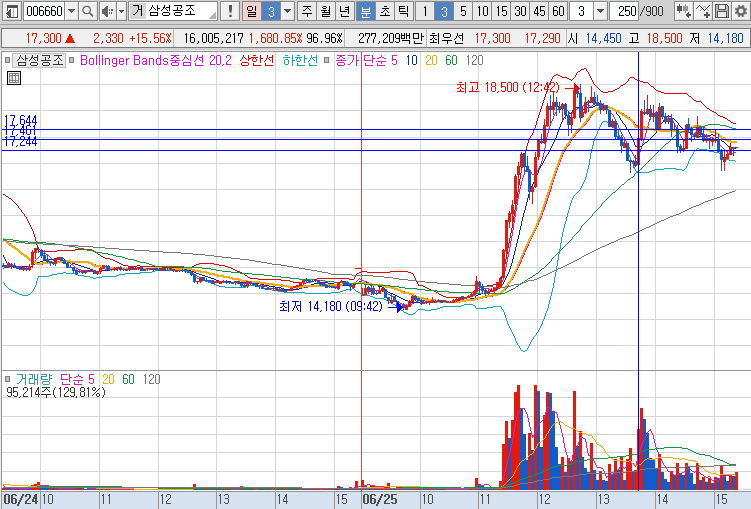Click the add line indicator icon
The height and width of the screenshot is (509, 751).
(703, 11)
